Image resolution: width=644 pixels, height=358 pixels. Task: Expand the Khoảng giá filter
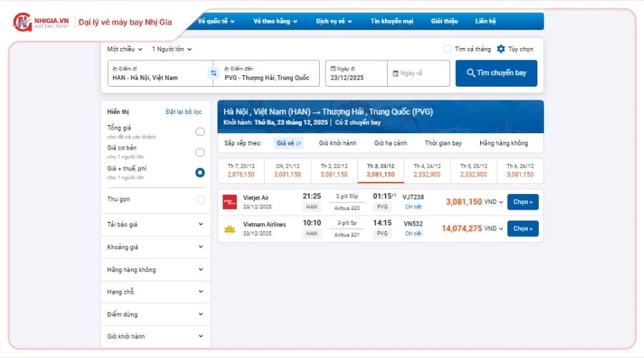[156, 247]
